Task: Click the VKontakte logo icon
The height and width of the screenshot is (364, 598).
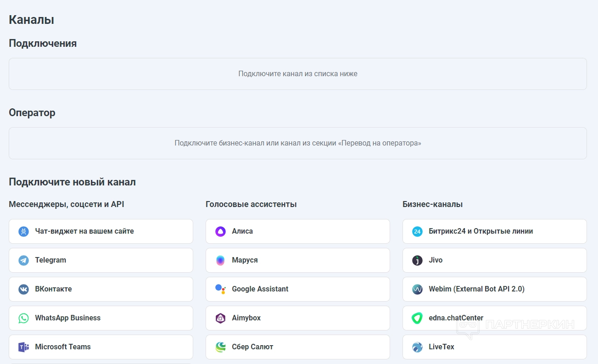Action: pyautogui.click(x=23, y=289)
